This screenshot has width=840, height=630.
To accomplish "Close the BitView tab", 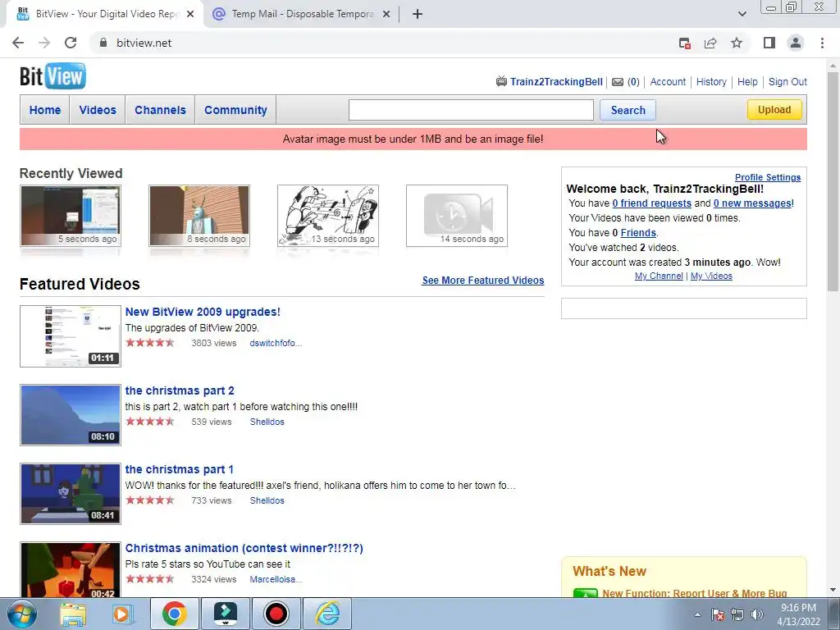I will click(190, 14).
